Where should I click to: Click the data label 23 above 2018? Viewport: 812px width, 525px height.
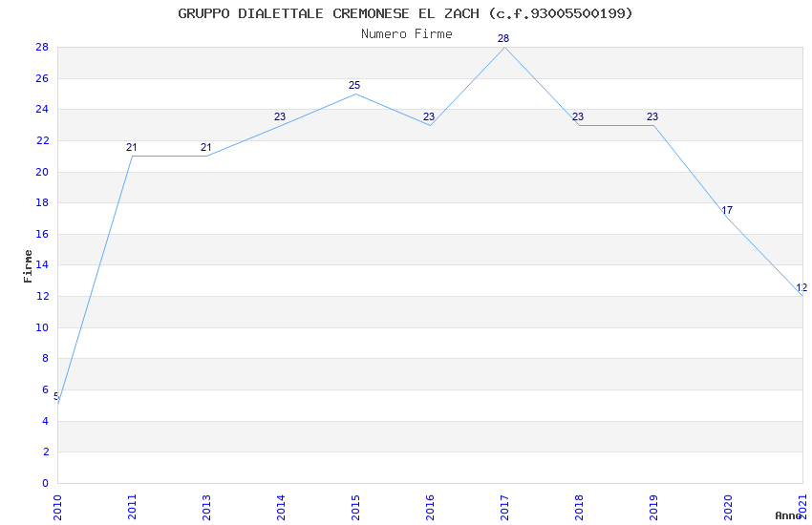[578, 116]
